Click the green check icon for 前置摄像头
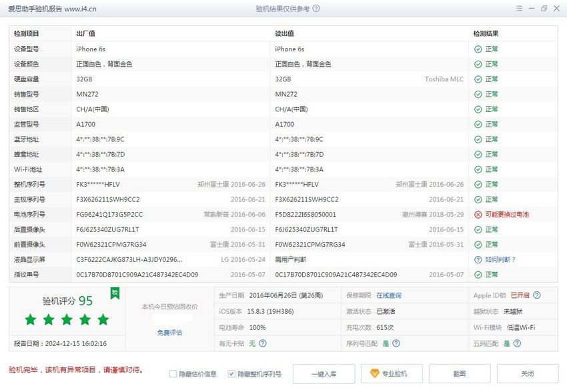 tap(478, 245)
